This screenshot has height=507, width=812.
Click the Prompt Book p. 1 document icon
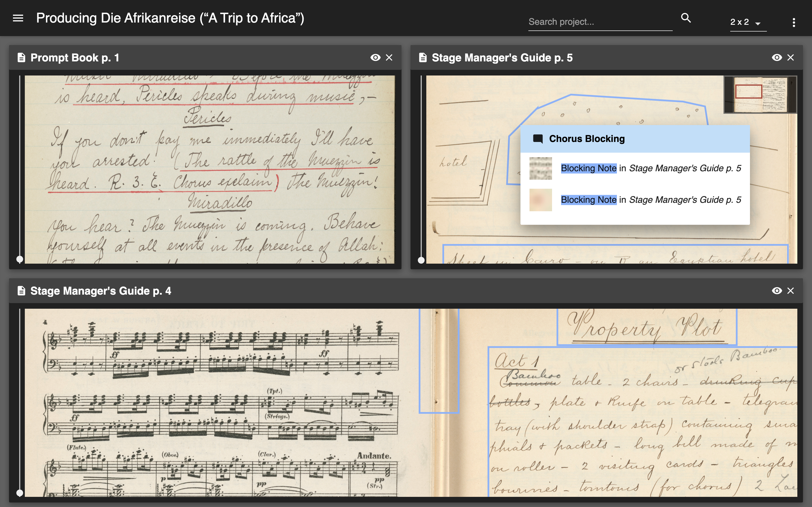point(21,58)
